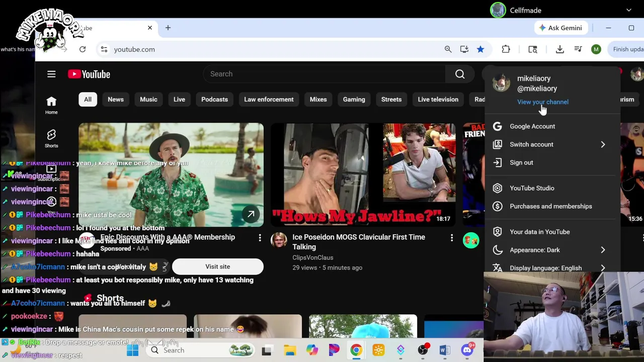The image size is (644, 362).
Task: Select the Music filter chip
Action: click(x=148, y=100)
